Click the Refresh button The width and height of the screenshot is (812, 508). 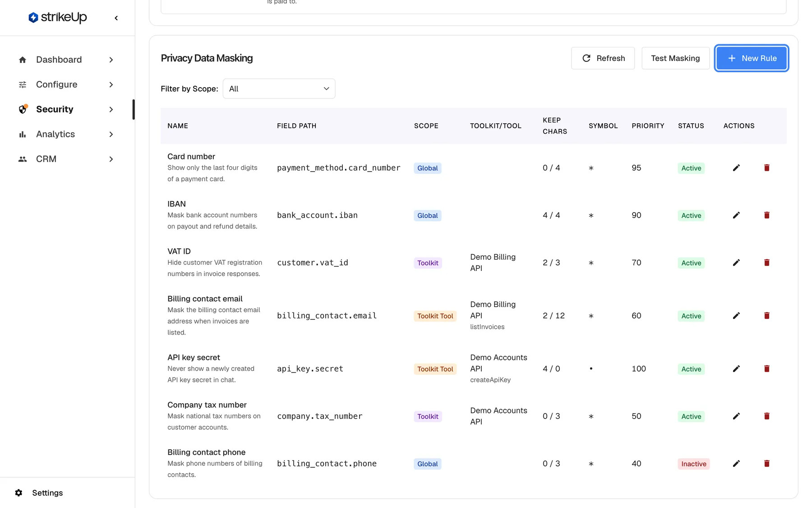(603, 58)
